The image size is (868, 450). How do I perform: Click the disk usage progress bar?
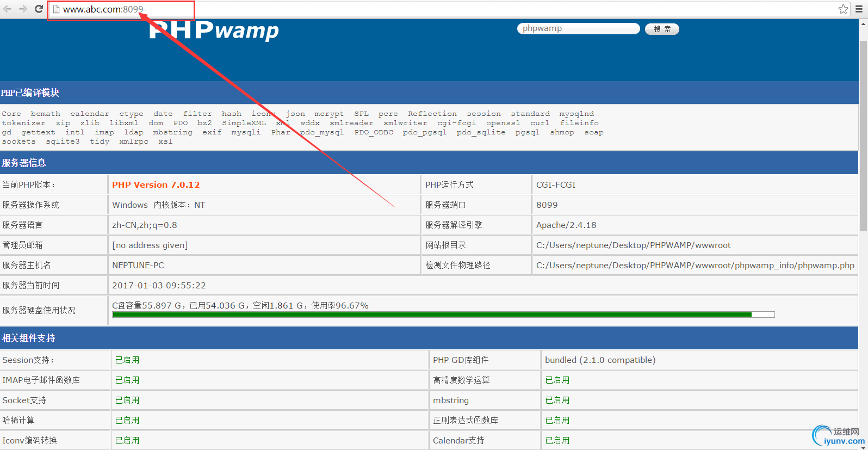coord(443,315)
